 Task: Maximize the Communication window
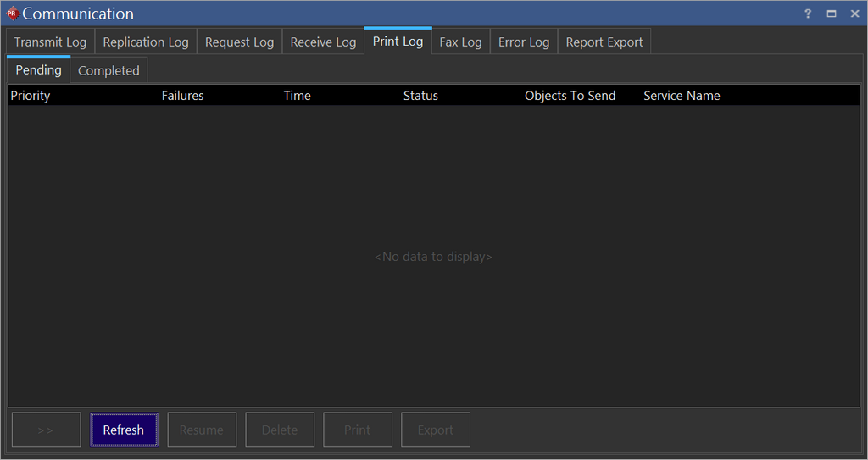point(832,14)
